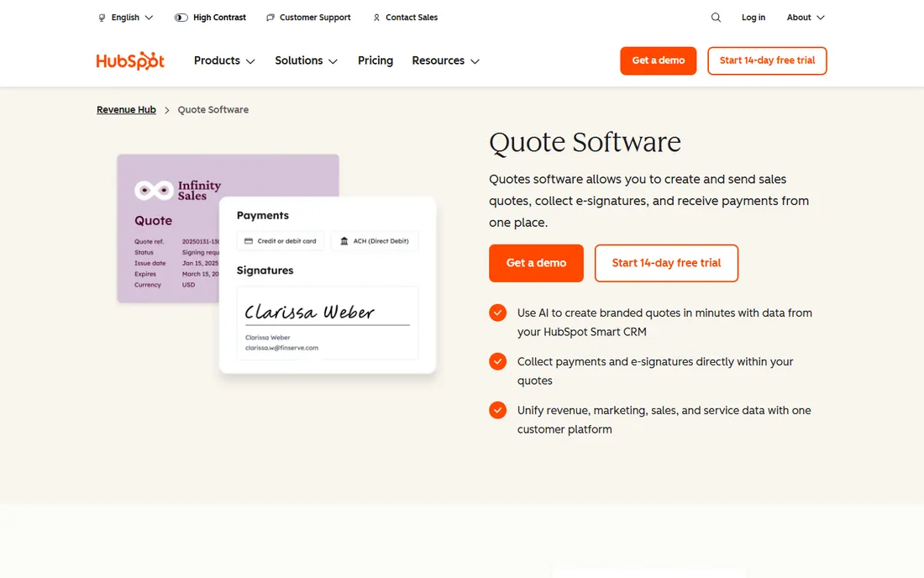
Task: Click checkmark icon beside 'Unify revenue'
Action: click(x=497, y=409)
